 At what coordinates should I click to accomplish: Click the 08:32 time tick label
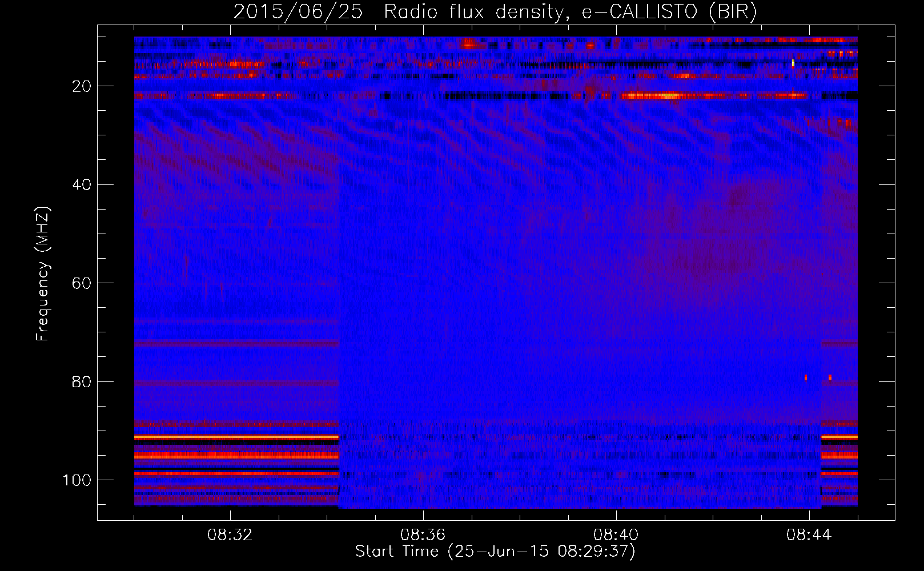230,535
